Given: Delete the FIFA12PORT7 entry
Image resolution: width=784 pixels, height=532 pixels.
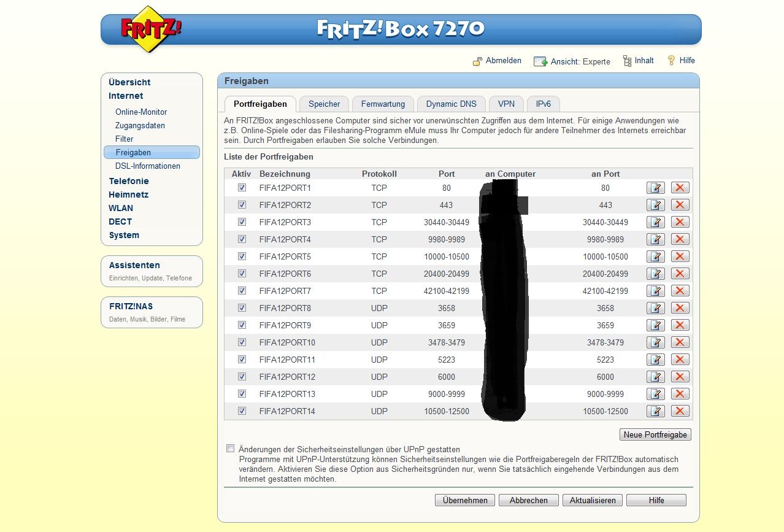Looking at the screenshot, I should pyautogui.click(x=680, y=291).
